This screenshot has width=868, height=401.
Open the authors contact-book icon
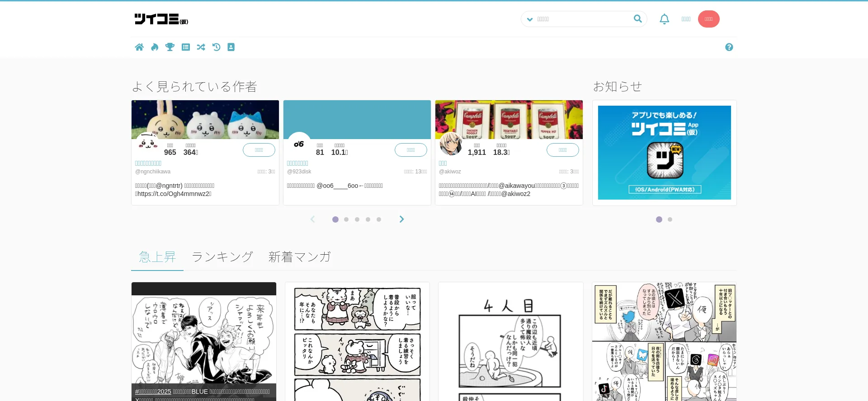(231, 47)
